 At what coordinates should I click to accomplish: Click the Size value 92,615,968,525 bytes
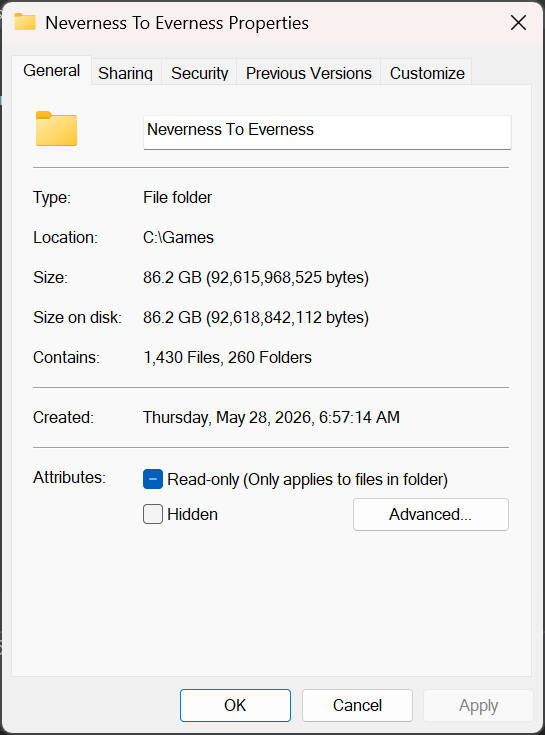(x=256, y=278)
